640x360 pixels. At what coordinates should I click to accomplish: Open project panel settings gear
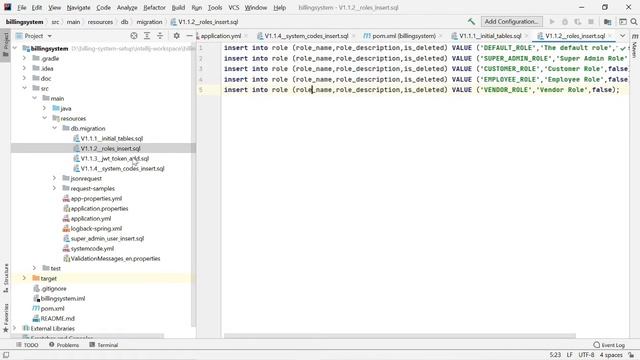coord(176,36)
